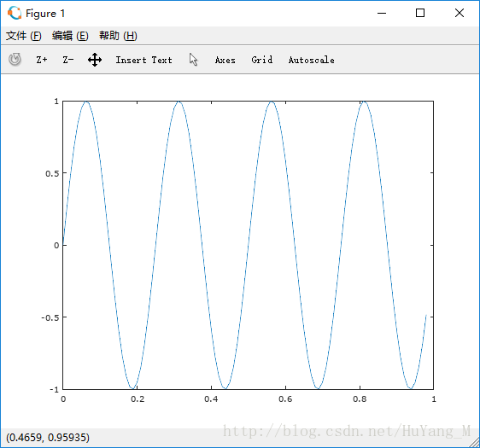Image resolution: width=480 pixels, height=448 pixels.
Task: Open the 帮助 (H) menu
Action: point(118,36)
